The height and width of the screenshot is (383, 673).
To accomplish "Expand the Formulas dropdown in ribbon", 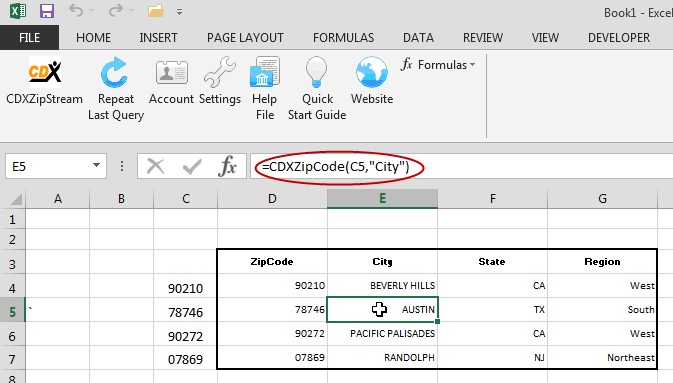I will (438, 65).
